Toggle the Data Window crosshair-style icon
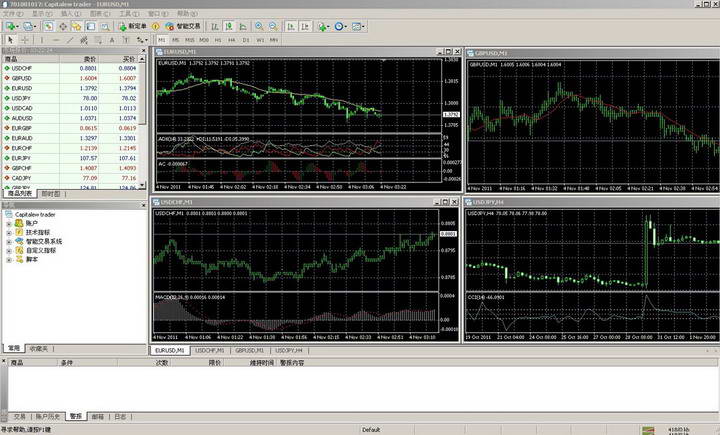The image size is (720, 435). (x=62, y=27)
